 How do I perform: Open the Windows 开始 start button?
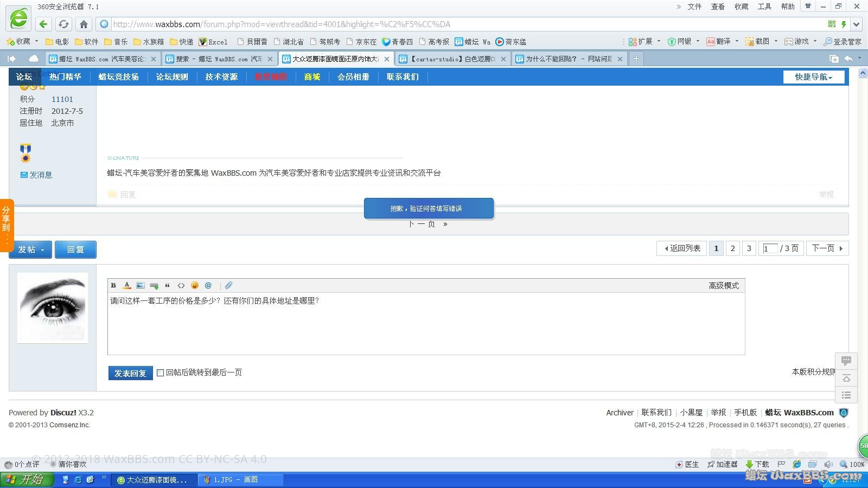(27, 480)
